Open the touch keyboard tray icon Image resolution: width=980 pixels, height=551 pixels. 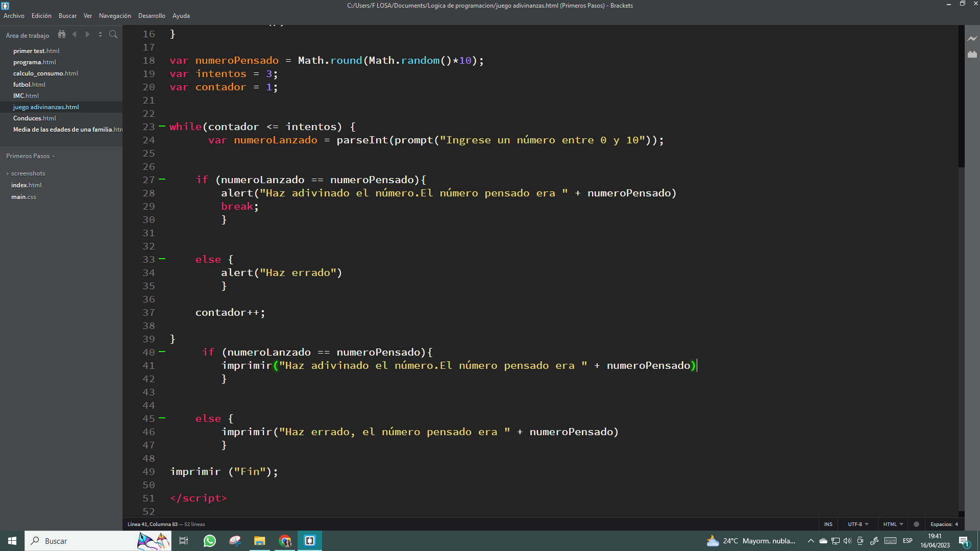coord(891,541)
